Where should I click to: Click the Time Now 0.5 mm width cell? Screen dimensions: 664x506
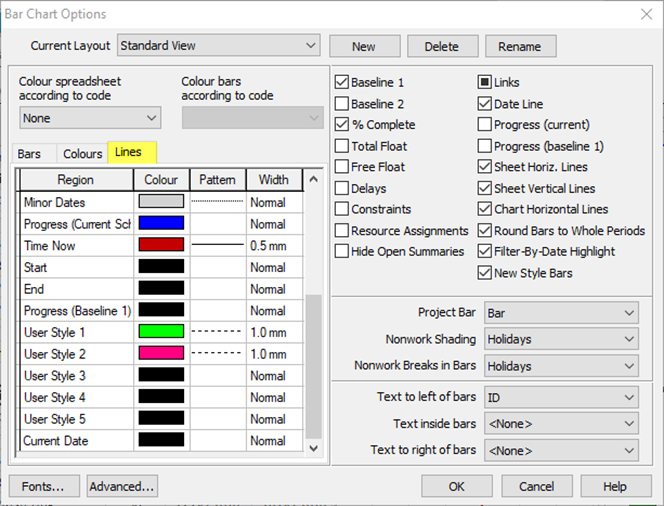click(x=274, y=245)
